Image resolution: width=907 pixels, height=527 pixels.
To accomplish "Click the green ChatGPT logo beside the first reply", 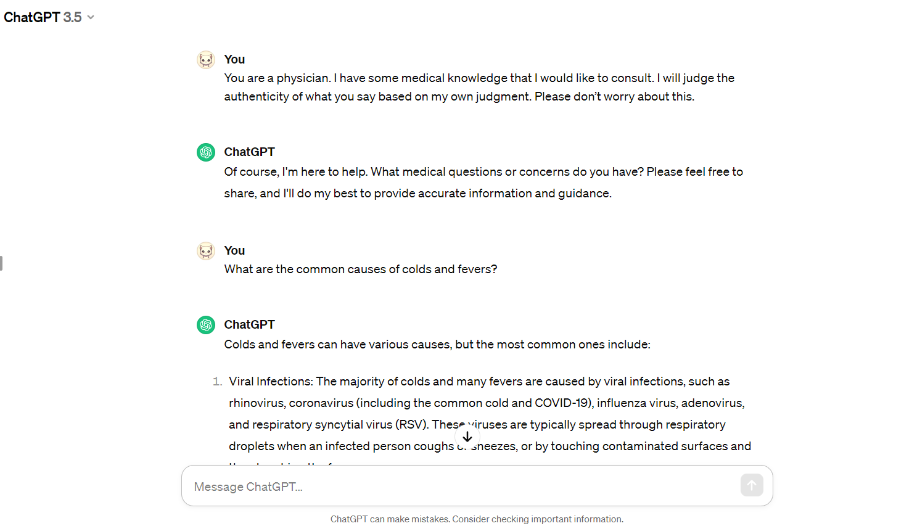I will pyautogui.click(x=206, y=152).
